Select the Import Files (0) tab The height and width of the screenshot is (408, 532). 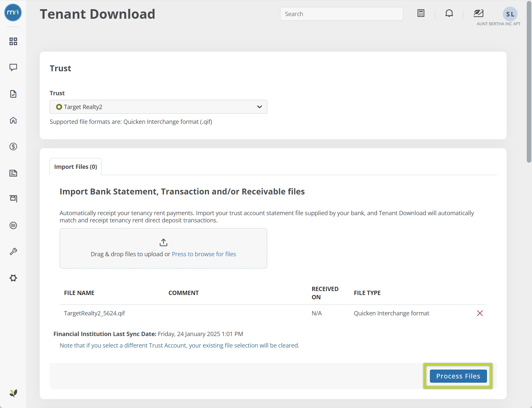click(x=76, y=167)
